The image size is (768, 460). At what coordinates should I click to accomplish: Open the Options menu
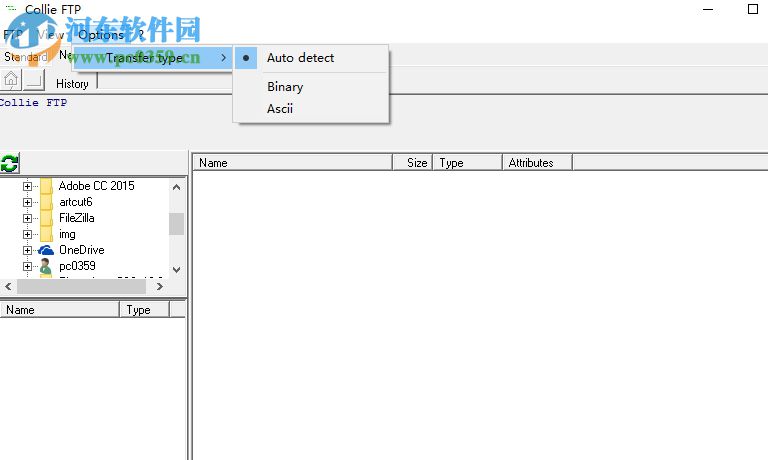[x=101, y=35]
